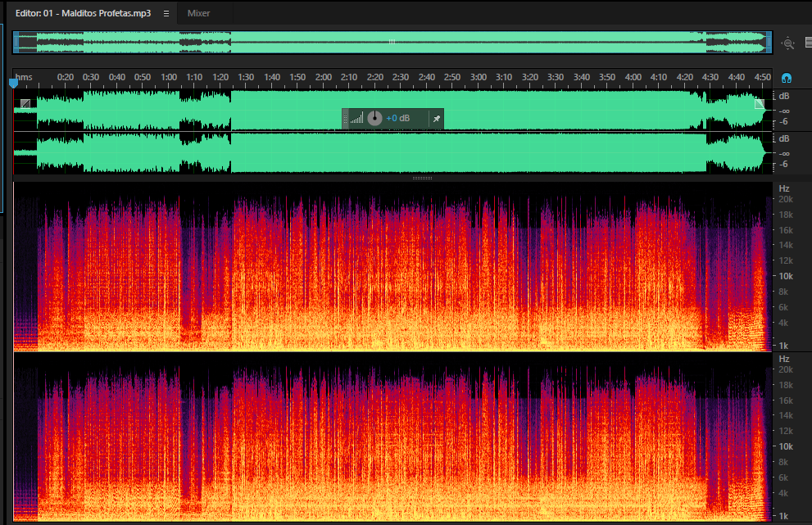812x525 pixels.
Task: Click the HUD amplitude knob
Action: point(374,118)
